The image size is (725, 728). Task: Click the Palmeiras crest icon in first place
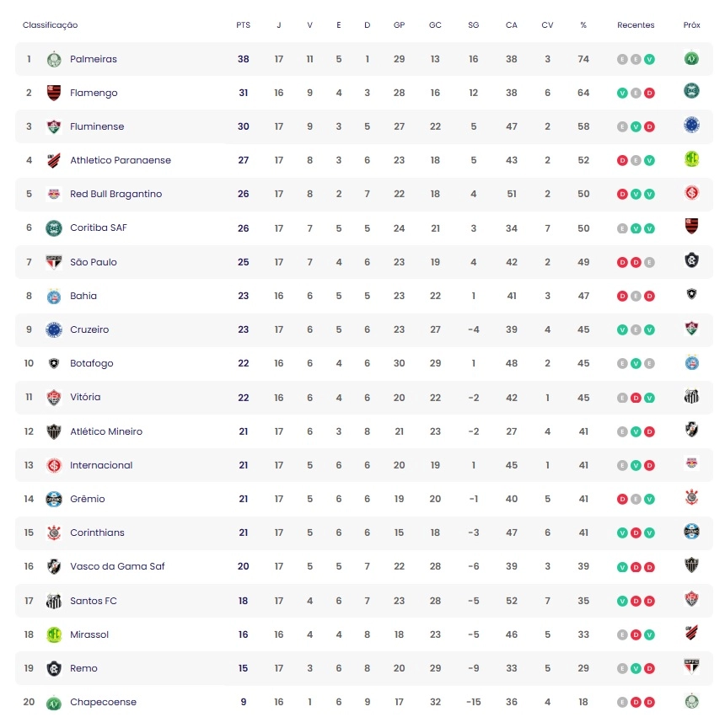(x=54, y=60)
